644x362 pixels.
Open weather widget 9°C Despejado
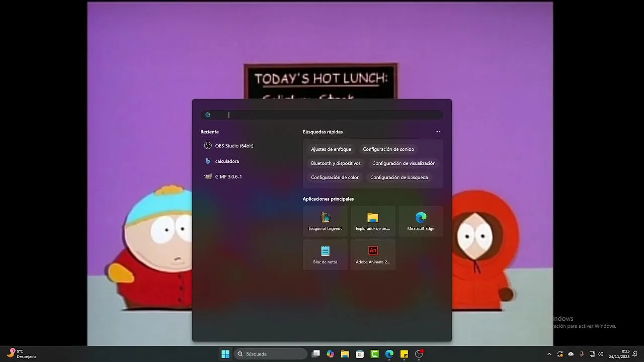(x=22, y=354)
